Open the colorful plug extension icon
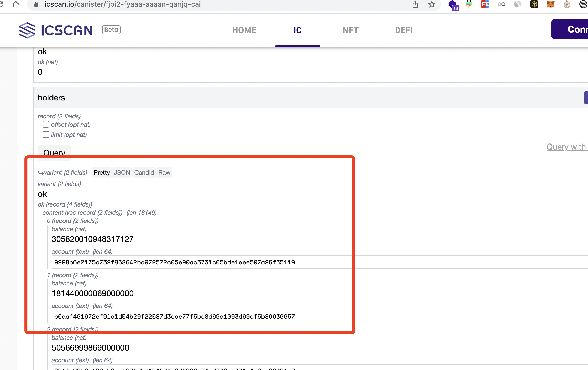This screenshot has height=370, width=588. coord(469,4)
